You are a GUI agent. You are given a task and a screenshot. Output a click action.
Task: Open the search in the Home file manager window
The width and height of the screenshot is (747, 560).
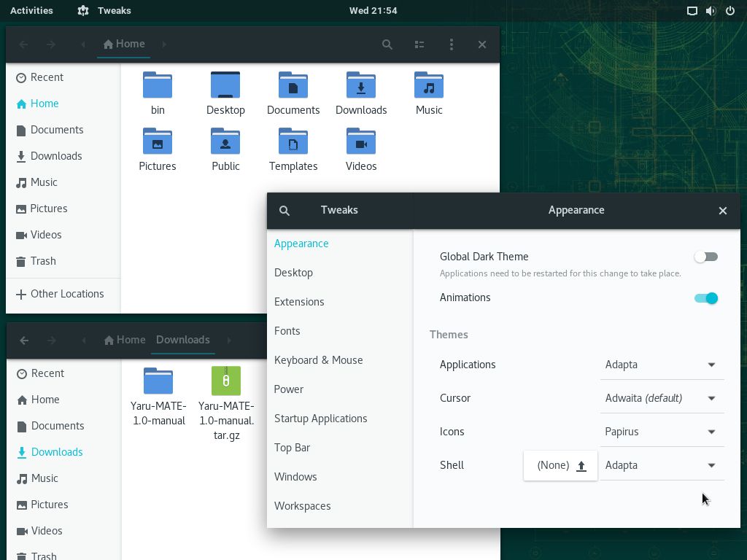pyautogui.click(x=387, y=44)
